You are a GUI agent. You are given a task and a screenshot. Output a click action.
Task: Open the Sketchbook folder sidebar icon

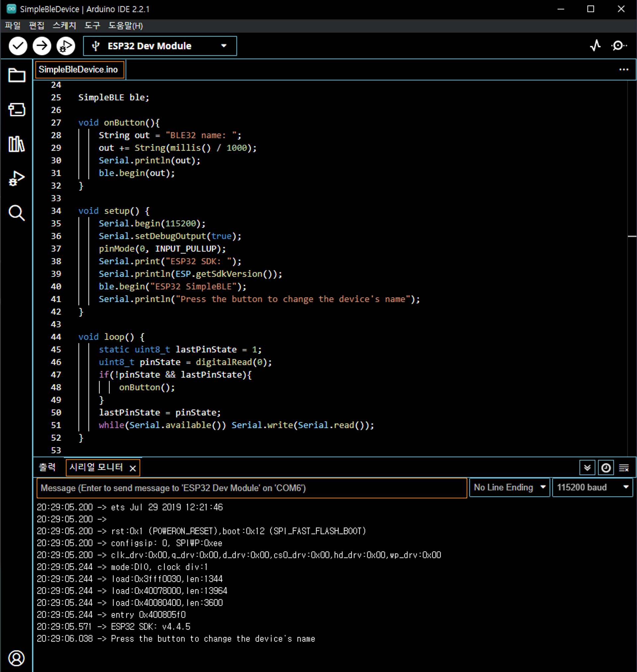[x=16, y=75]
